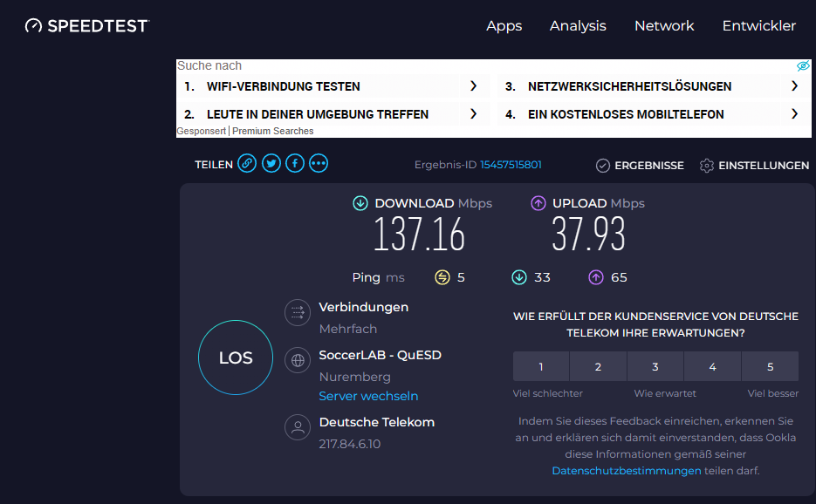Expand WIFI-Verbindung testen ad arrow

coord(473,86)
